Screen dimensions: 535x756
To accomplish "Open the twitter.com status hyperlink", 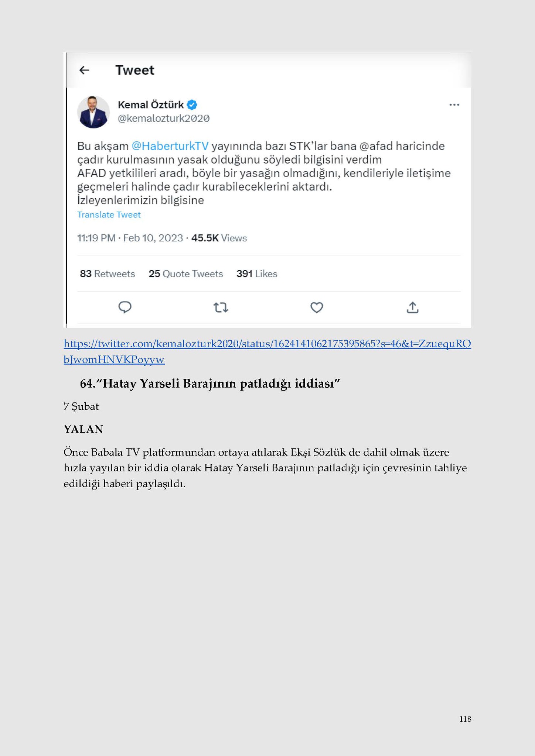I will pyautogui.click(x=267, y=351).
